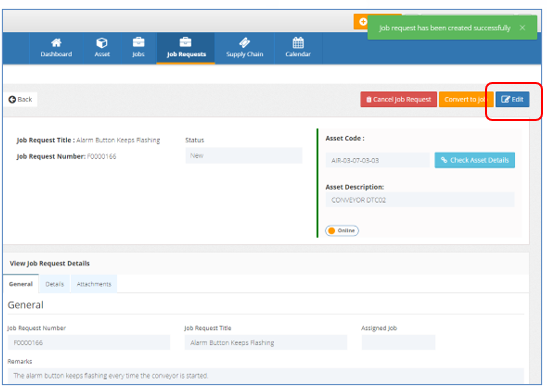Select the Job Requests briefcase icon
Viewport: 547px width, 388px height.
click(185, 42)
